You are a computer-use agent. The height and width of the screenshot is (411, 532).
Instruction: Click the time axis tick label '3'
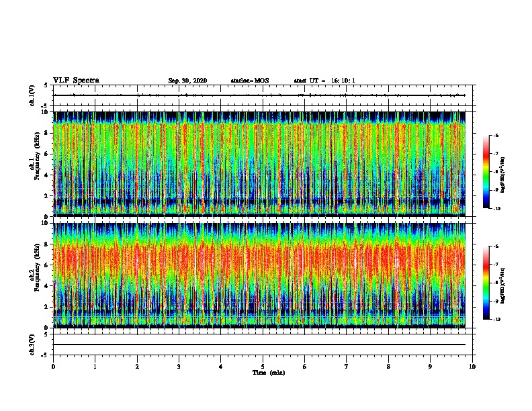(179, 367)
